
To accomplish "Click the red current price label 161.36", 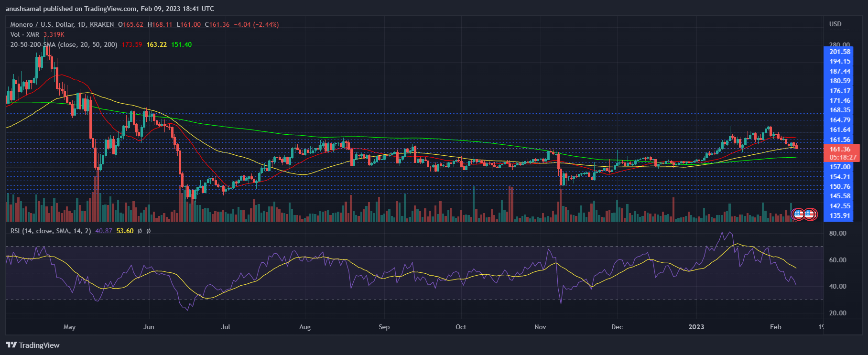I will (x=840, y=149).
